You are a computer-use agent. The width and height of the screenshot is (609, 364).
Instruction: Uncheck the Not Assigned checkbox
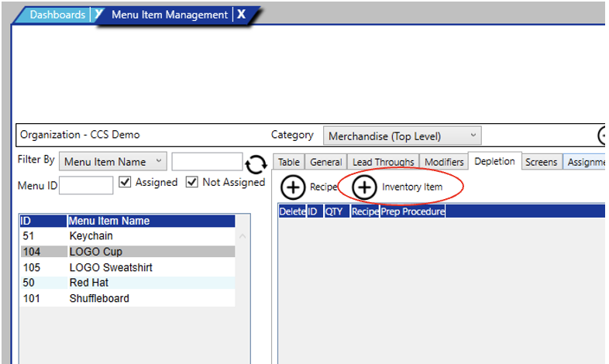[192, 183]
